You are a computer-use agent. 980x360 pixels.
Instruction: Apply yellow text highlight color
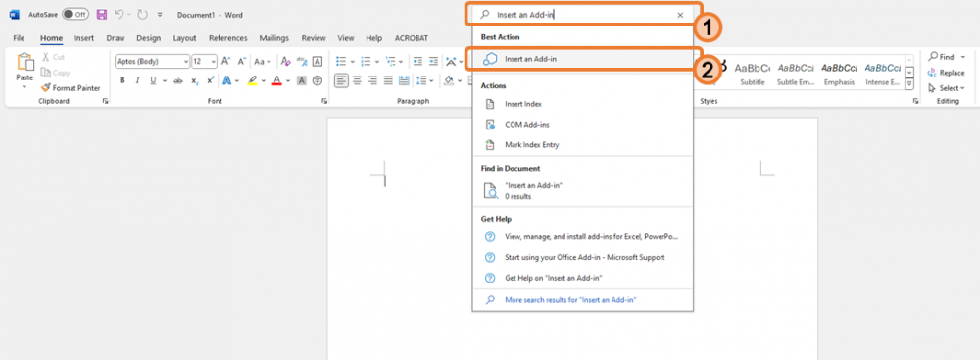click(253, 80)
